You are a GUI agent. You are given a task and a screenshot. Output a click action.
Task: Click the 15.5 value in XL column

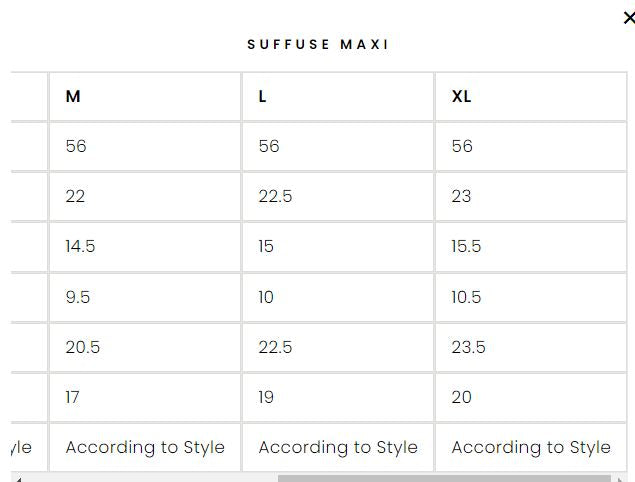[x=466, y=246]
